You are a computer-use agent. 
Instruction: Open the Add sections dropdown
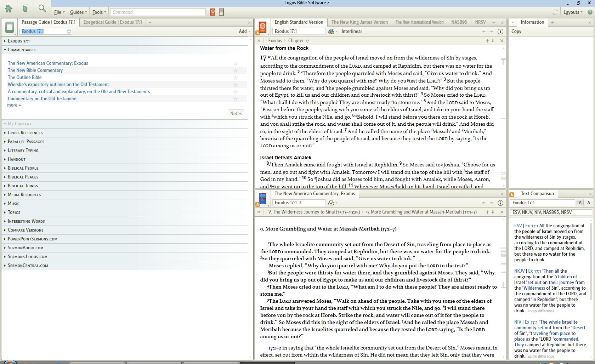pos(244,32)
